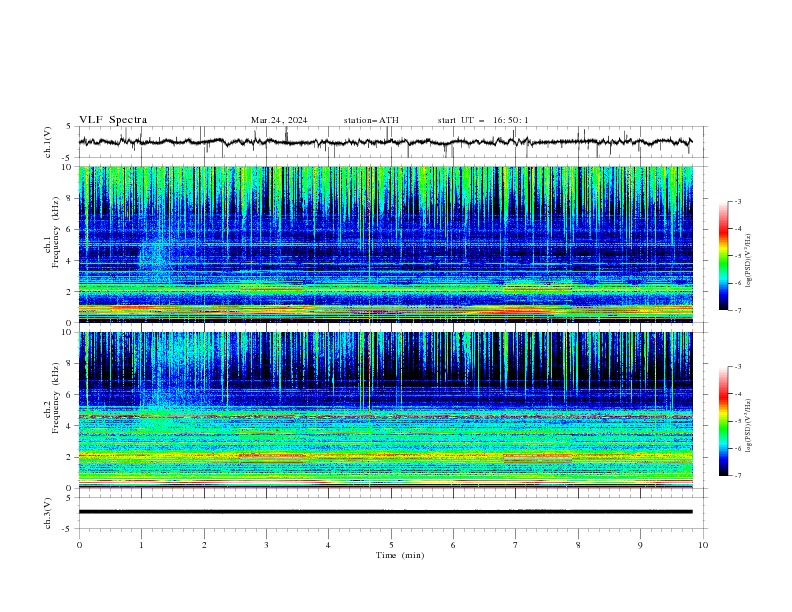The image size is (792, 612).
Task: Click the "ch.3(V)" waveform axis label
Action: [48, 513]
